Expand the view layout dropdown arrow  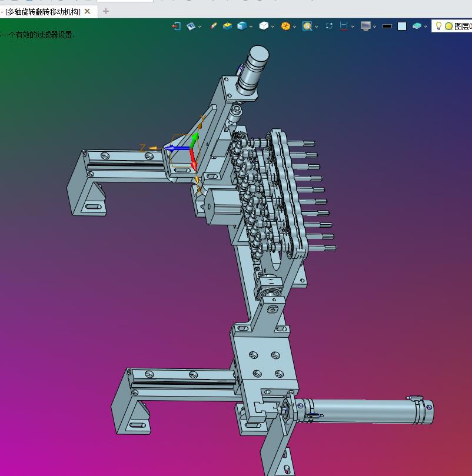(x=200, y=26)
